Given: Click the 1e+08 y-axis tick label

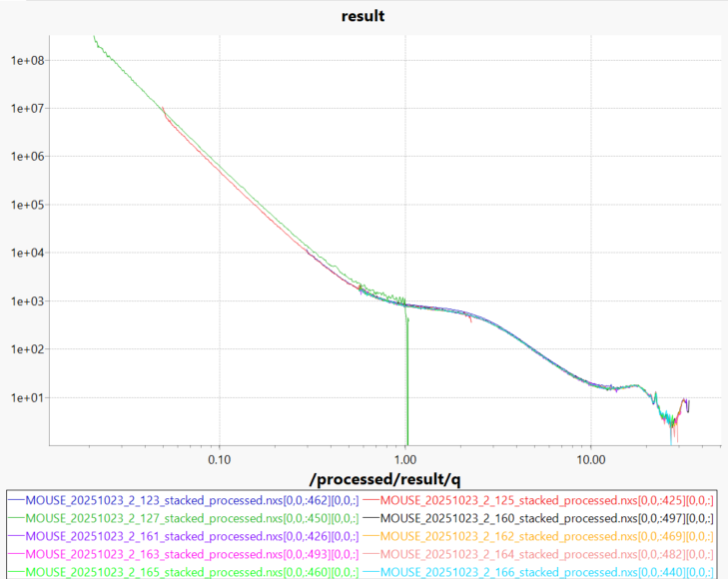Looking at the screenshot, I should [24, 60].
